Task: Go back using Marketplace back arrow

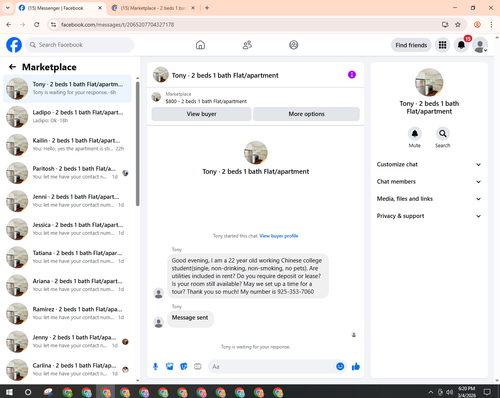Action: point(12,67)
